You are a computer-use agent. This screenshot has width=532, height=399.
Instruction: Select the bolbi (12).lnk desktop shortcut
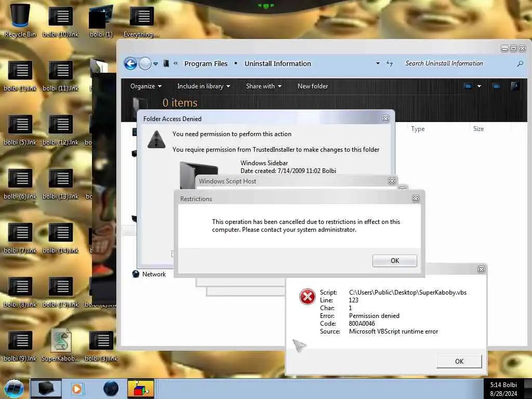61,130
